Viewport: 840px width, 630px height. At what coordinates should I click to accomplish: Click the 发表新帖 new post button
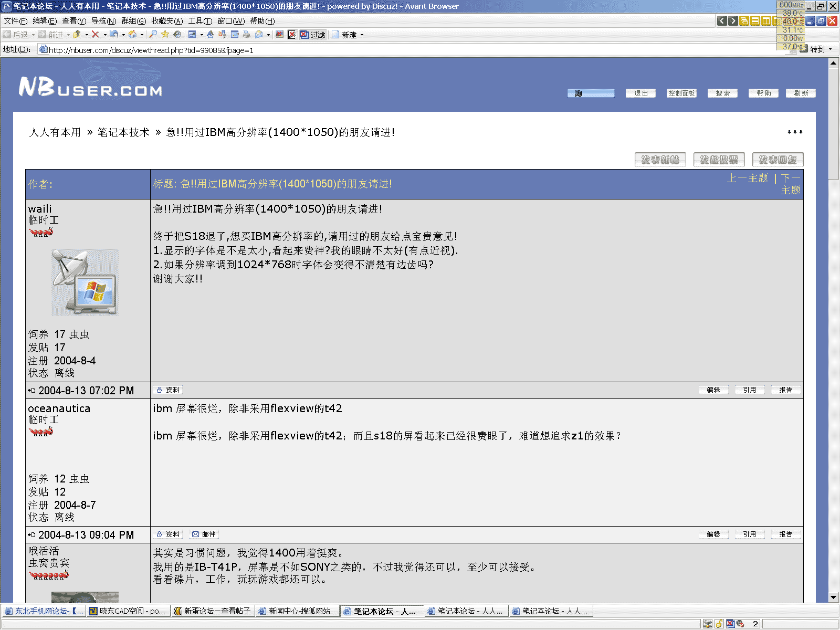(660, 160)
